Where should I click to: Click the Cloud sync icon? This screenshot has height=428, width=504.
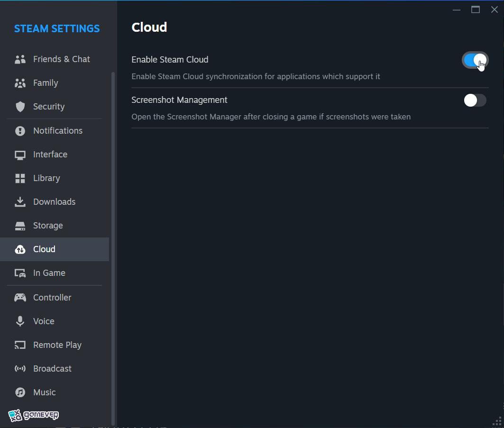pos(20,249)
